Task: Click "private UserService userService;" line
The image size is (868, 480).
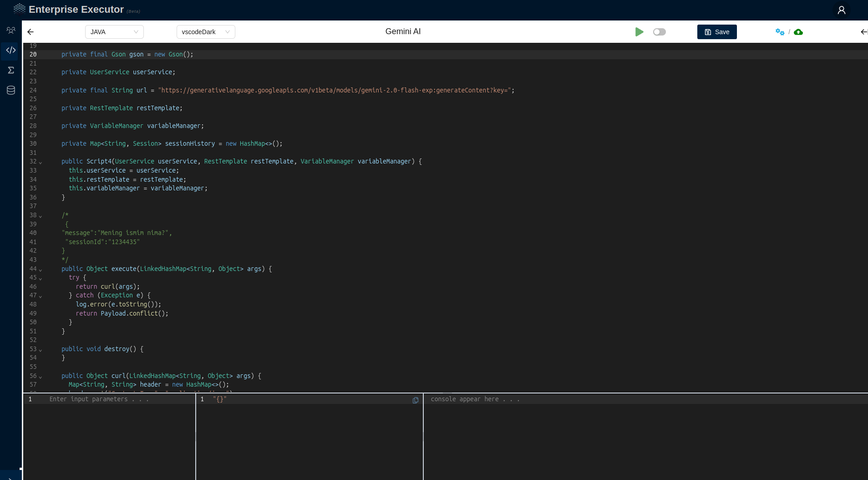Action: [x=118, y=72]
